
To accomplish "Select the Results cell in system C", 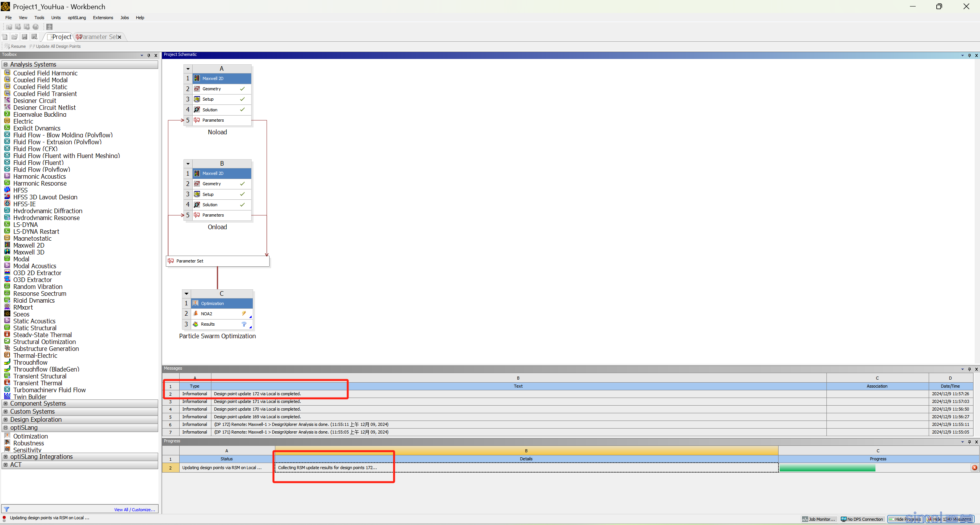I will tap(222, 324).
